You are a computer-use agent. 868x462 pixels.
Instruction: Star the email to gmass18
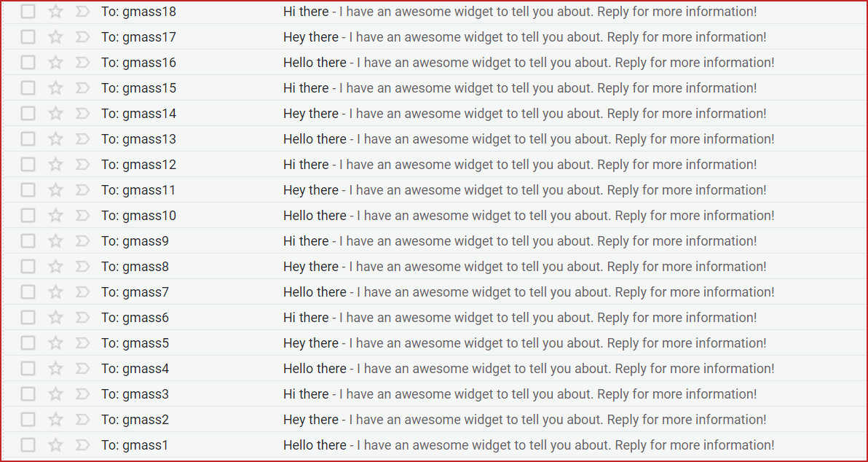tap(55, 12)
